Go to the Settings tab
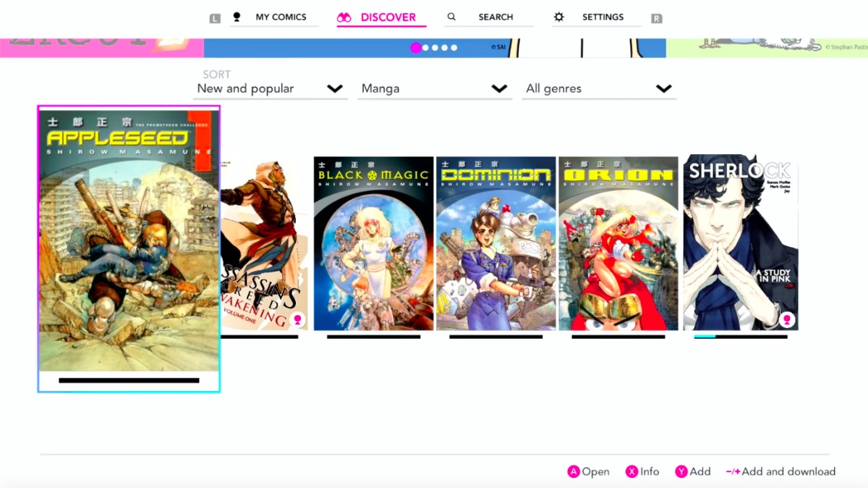The width and height of the screenshot is (868, 488). click(x=596, y=17)
